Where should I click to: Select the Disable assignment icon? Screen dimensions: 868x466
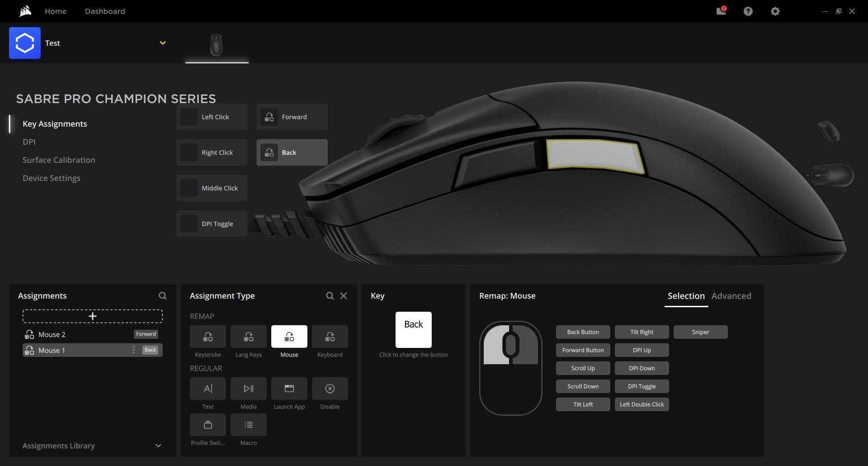click(330, 389)
